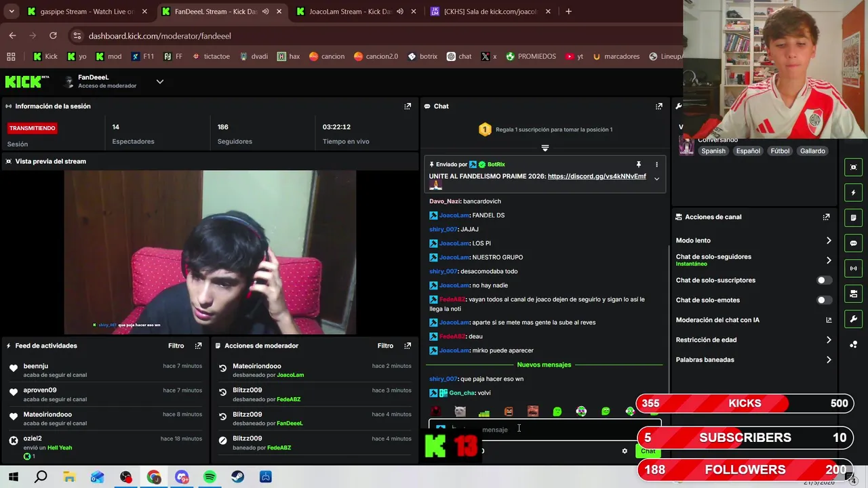Click the ban icon beside Blitzz009 baneado entry
The width and height of the screenshot is (868, 488).
pyautogui.click(x=222, y=441)
